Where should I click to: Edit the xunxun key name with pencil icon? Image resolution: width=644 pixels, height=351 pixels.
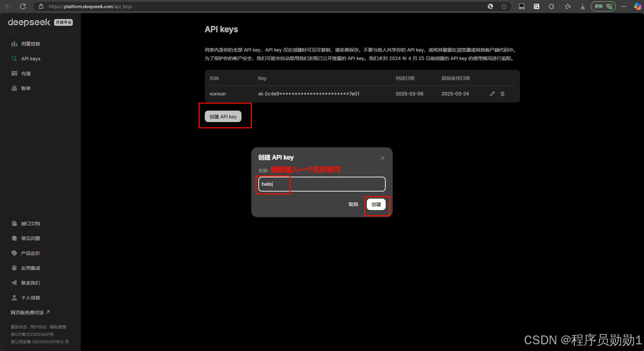tap(492, 94)
